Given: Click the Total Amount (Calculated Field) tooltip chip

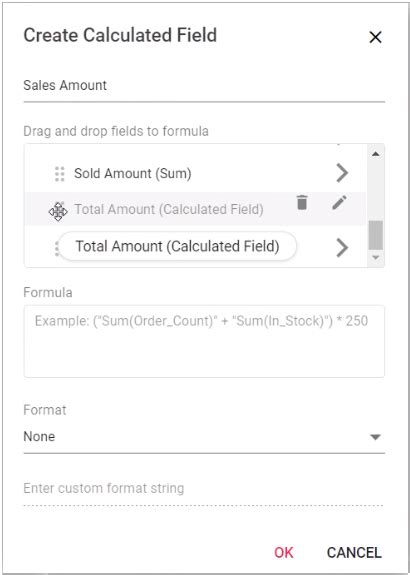Looking at the screenshot, I should [x=177, y=246].
